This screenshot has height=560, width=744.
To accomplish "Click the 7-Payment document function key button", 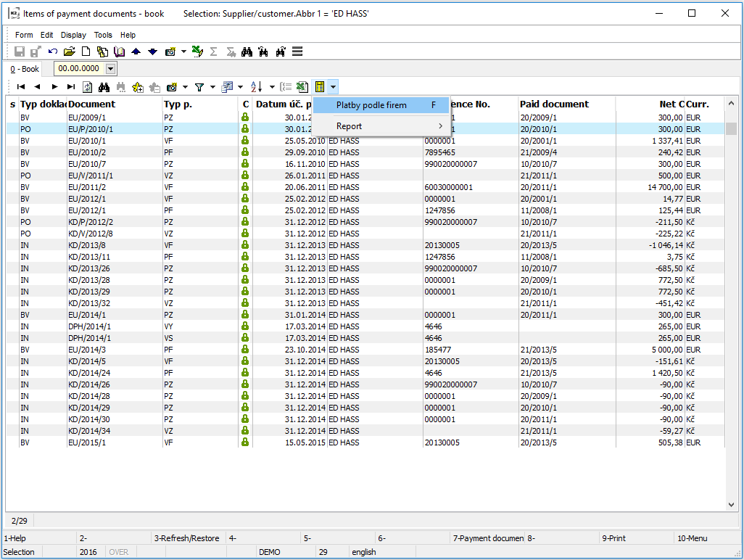I will [x=487, y=538].
